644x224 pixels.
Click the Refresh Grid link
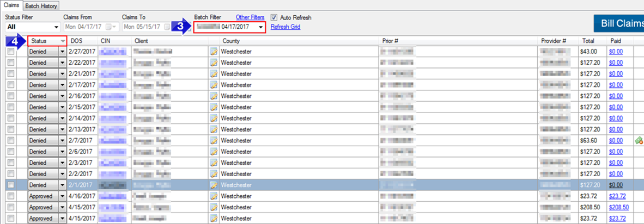[285, 27]
